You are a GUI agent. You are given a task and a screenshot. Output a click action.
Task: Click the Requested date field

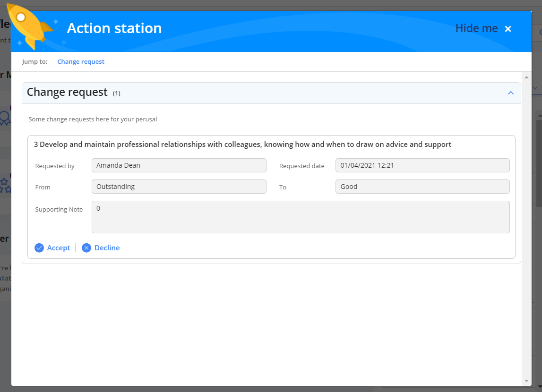[422, 165]
